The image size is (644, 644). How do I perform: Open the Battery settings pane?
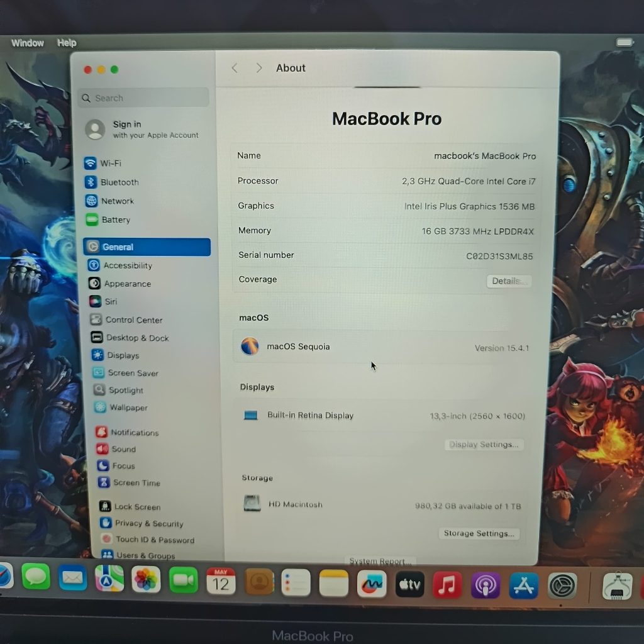[115, 220]
